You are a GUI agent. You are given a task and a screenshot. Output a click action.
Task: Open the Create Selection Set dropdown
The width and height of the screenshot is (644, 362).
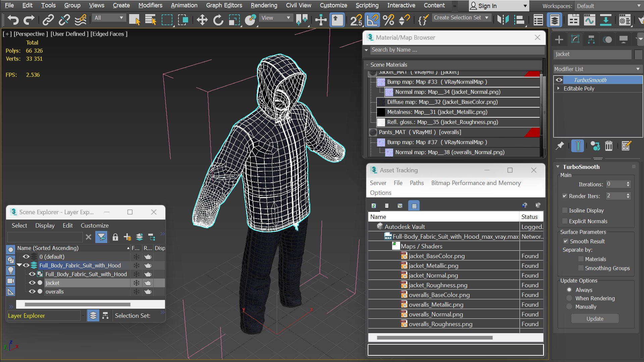[x=461, y=18]
